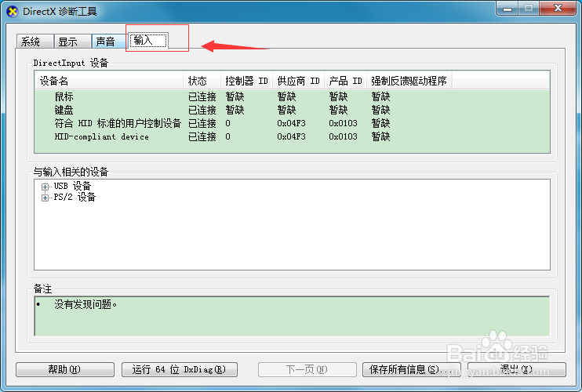Select the 鼠标 device row
This screenshot has height=392, width=582.
pyautogui.click(x=292, y=96)
